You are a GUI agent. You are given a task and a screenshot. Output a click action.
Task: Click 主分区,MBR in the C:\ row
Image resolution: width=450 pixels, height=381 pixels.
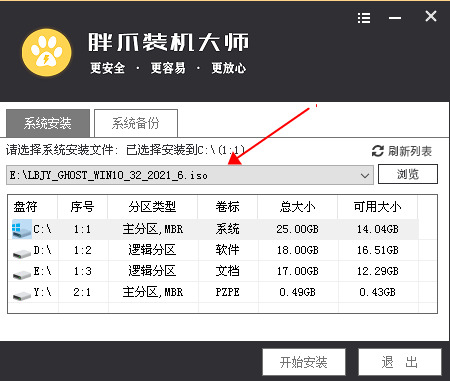153,229
